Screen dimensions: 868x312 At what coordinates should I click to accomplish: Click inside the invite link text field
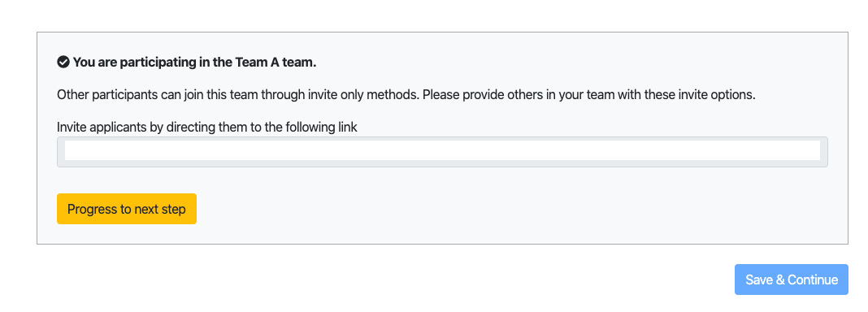click(442, 152)
